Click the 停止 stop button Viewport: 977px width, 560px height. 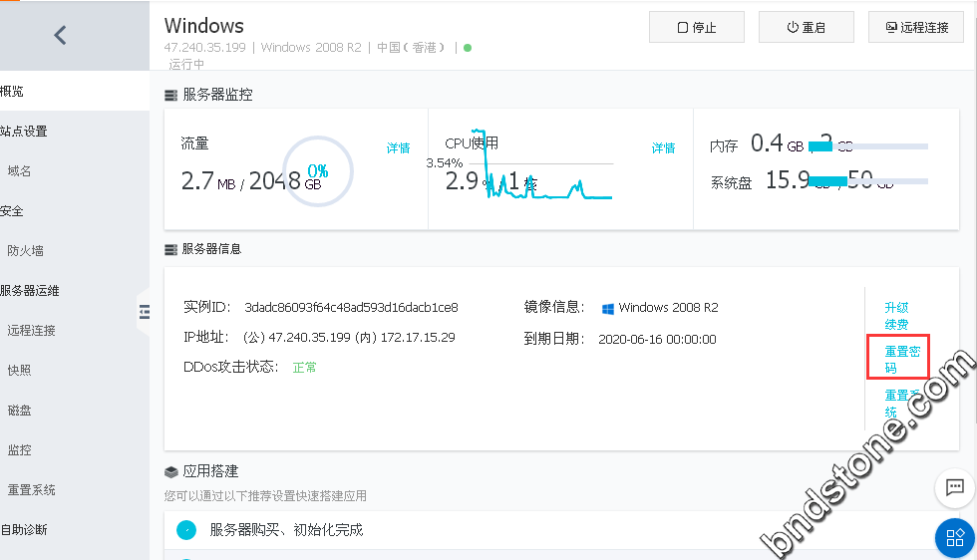pyautogui.click(x=696, y=27)
